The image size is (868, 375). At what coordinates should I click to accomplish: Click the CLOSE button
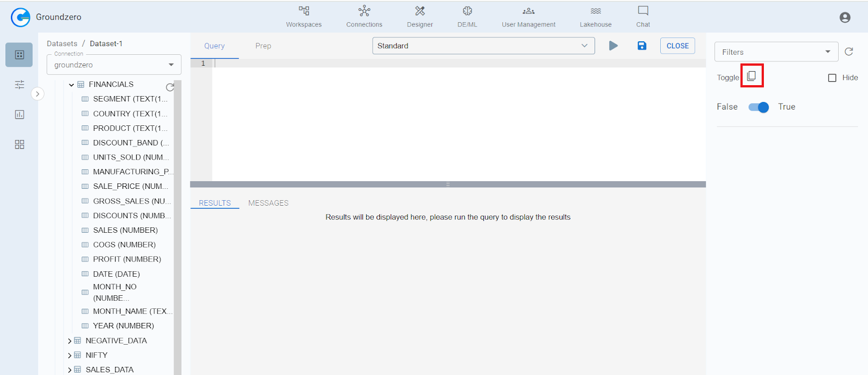tap(677, 46)
